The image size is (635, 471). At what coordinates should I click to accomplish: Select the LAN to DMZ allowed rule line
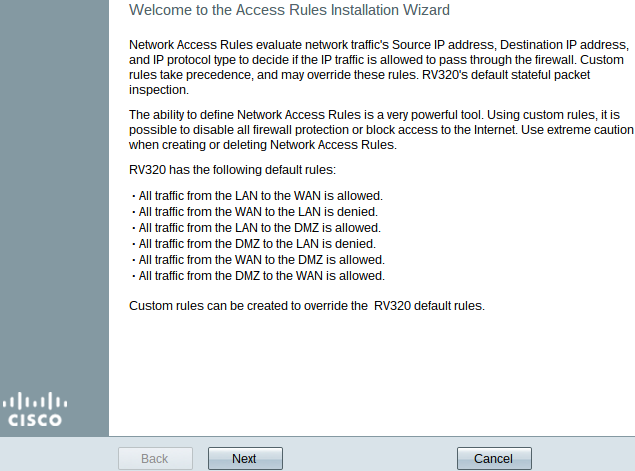point(260,228)
